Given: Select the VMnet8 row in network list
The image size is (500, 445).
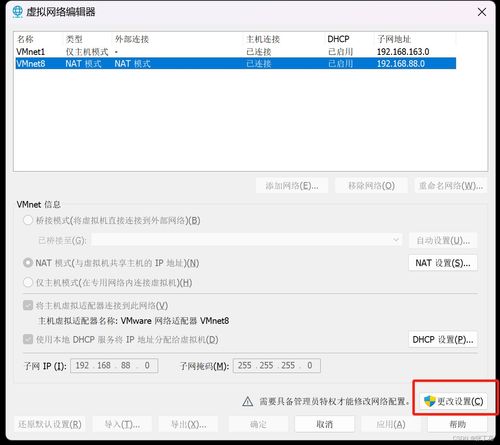Looking at the screenshot, I should point(236,63).
